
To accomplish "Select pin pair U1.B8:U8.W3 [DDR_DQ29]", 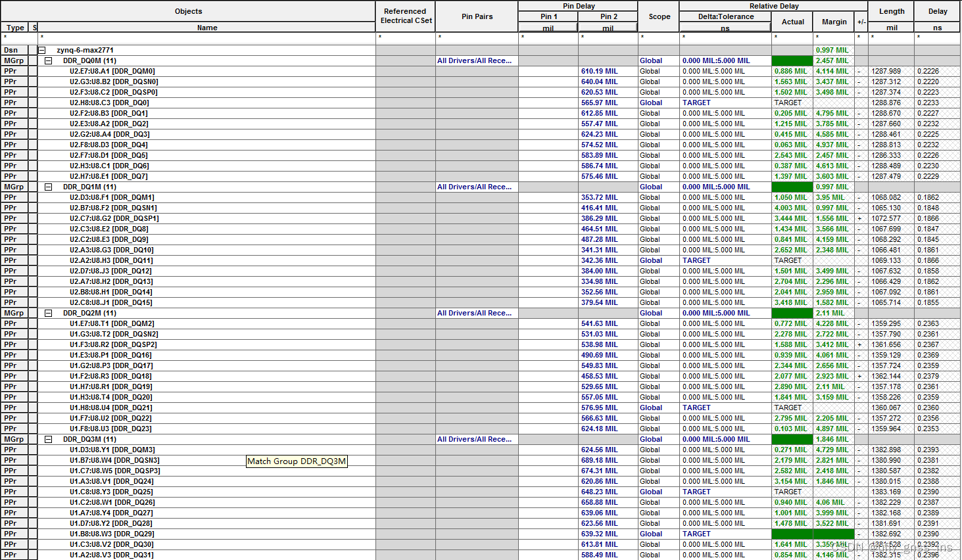I will (112, 534).
